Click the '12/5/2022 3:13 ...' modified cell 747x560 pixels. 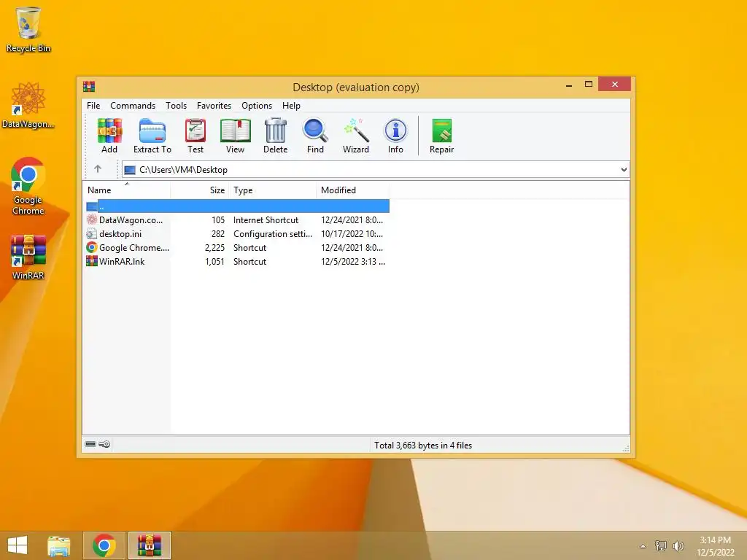coord(353,262)
